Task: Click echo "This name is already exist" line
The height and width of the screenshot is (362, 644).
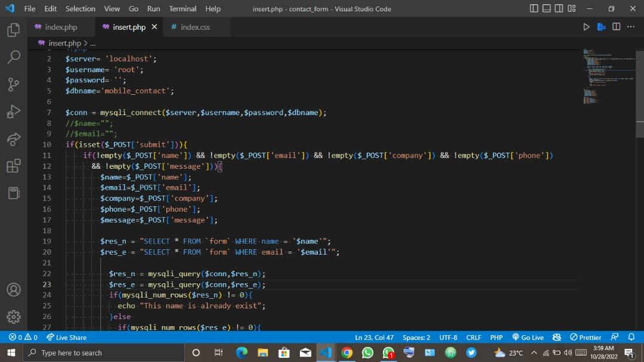Action: 191,306
